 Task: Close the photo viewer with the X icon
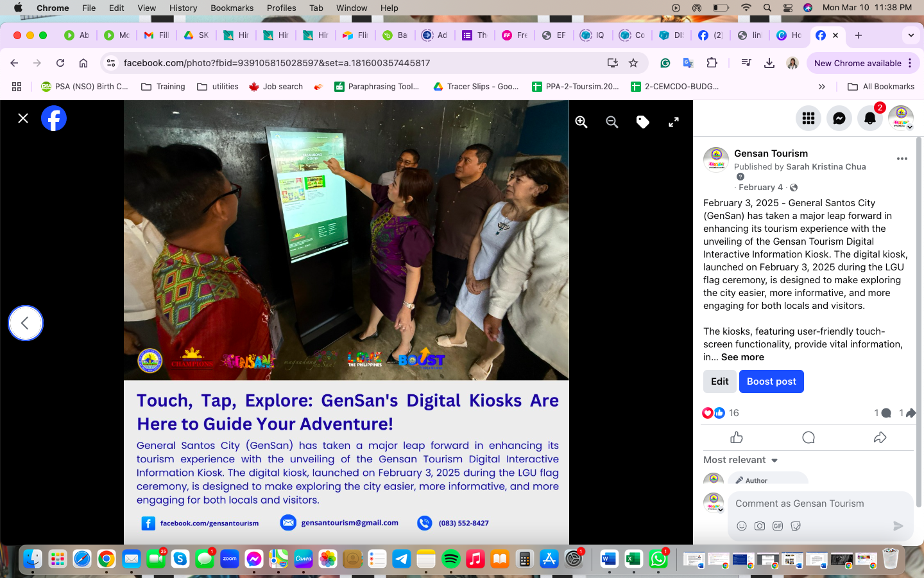23,118
